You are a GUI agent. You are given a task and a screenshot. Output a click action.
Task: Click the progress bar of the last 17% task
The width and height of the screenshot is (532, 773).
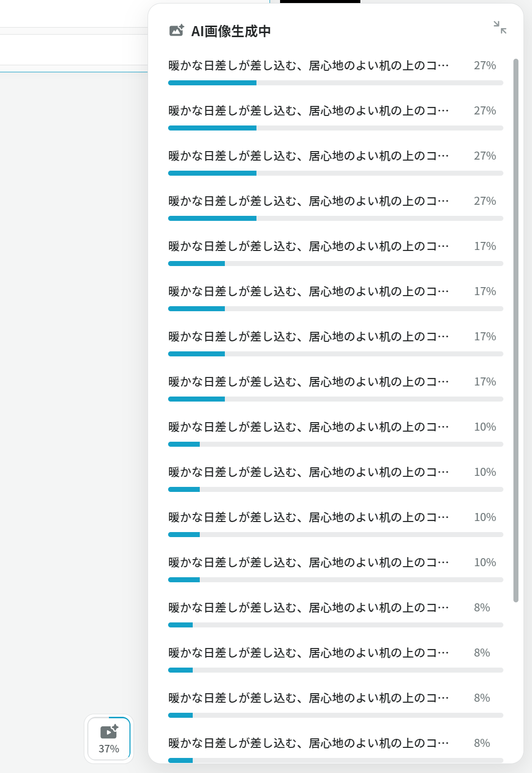coord(335,399)
